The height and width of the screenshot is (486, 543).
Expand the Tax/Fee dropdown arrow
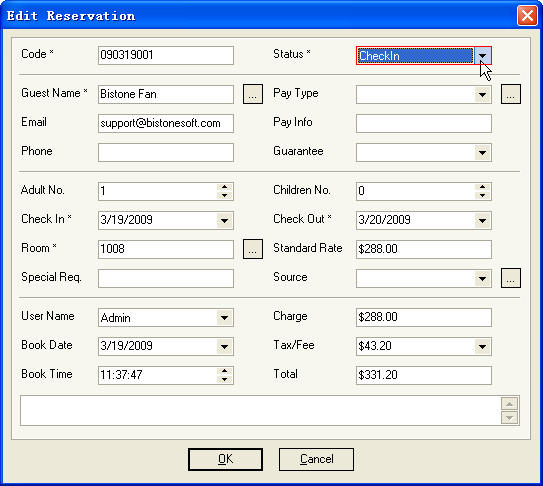point(482,346)
